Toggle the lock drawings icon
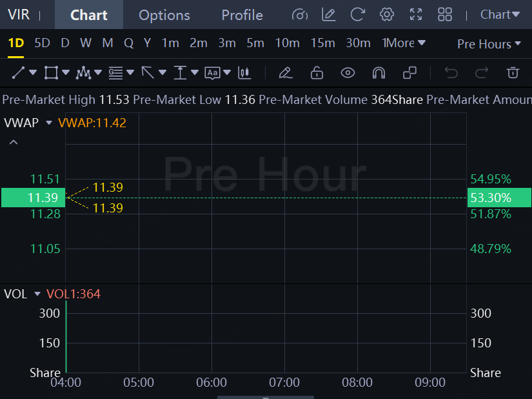Image resolution: width=532 pixels, height=399 pixels. click(x=317, y=73)
